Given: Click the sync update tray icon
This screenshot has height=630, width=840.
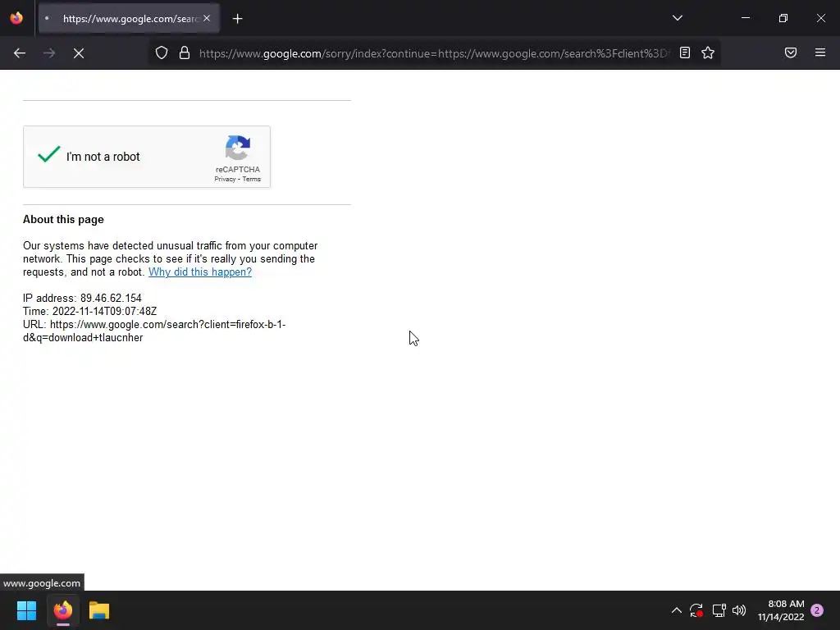Looking at the screenshot, I should (696, 610).
